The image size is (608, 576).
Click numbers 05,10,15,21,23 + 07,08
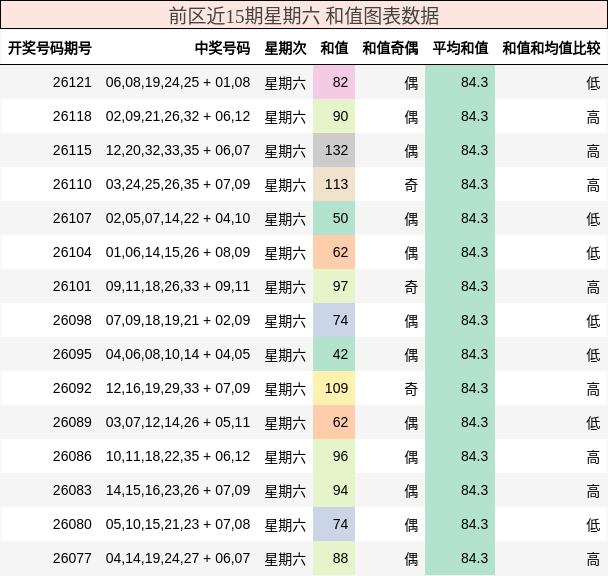(178, 524)
